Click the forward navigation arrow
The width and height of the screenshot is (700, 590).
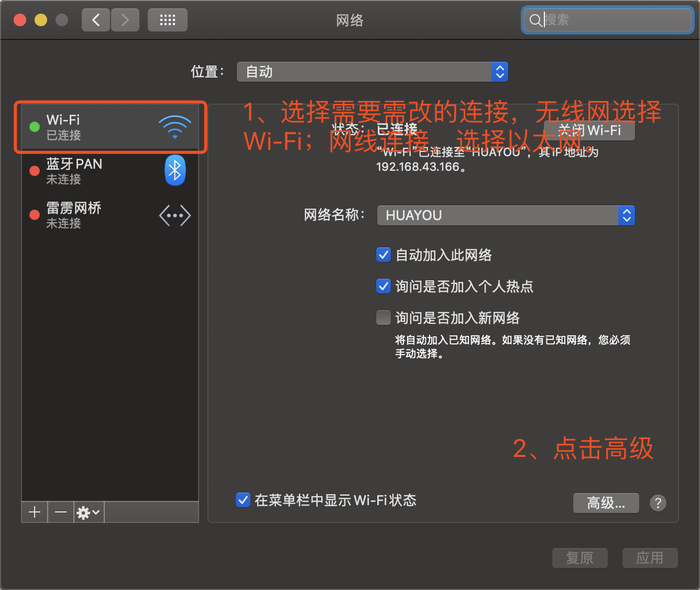125,20
